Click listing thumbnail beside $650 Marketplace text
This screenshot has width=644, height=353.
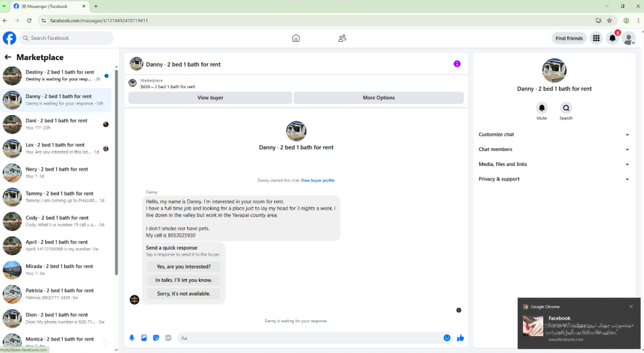pyautogui.click(x=132, y=83)
